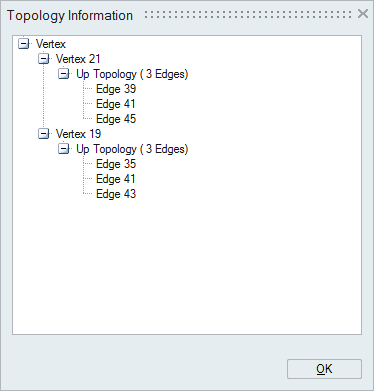Image resolution: width=374 pixels, height=391 pixels.
Task: Select Edge 35 in the tree
Action: (116, 164)
